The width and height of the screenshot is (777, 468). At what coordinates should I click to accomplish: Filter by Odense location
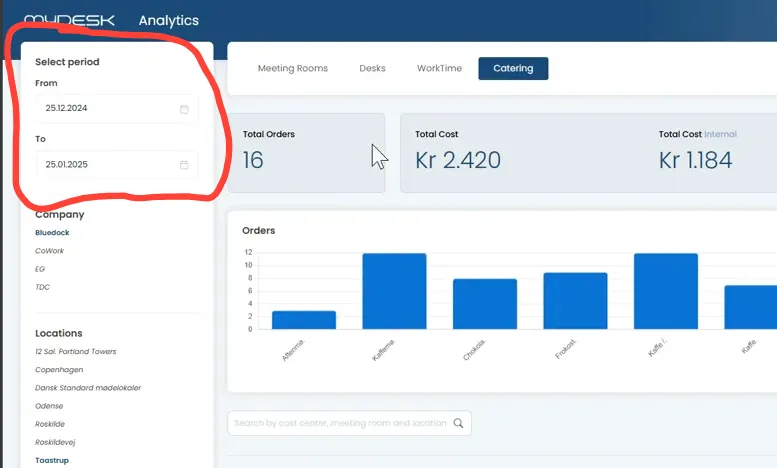coord(49,406)
